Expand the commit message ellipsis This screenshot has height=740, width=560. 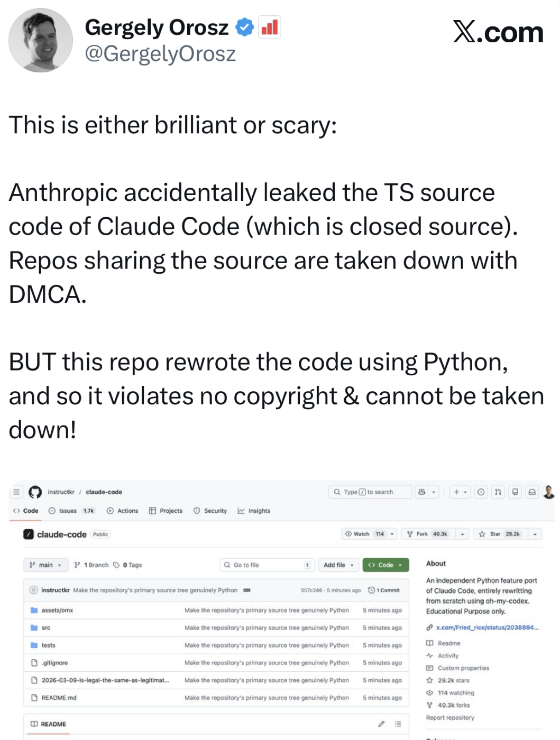tap(246, 590)
